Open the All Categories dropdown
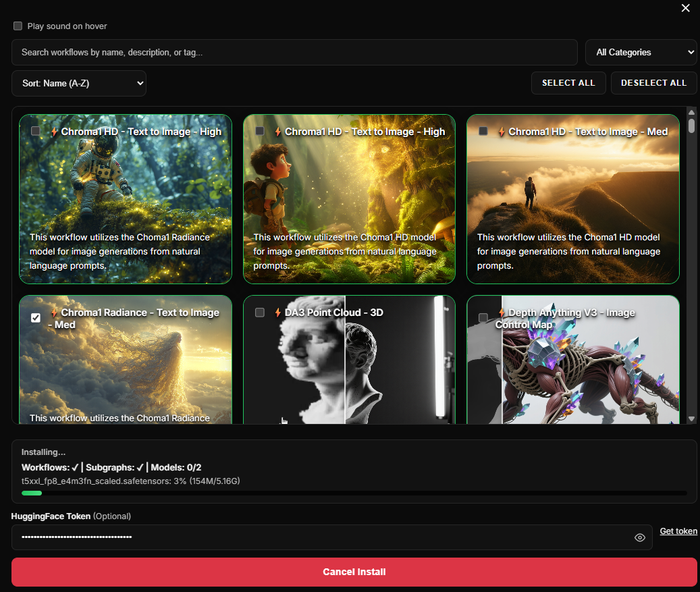700x592 pixels. coord(640,52)
